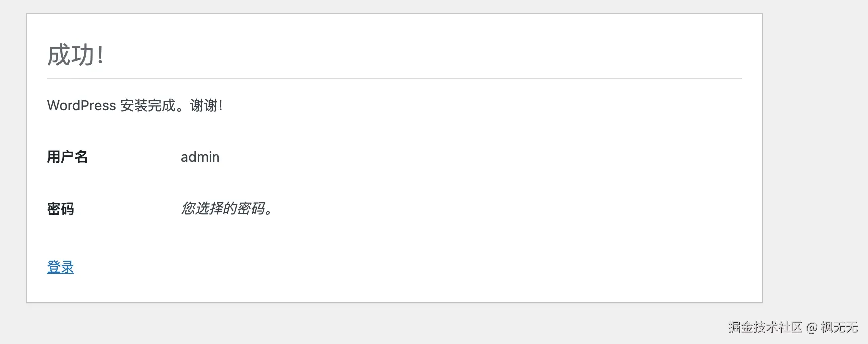Image resolution: width=868 pixels, height=344 pixels.
Task: Click the 码 character in the 密码 label
Action: pos(67,209)
